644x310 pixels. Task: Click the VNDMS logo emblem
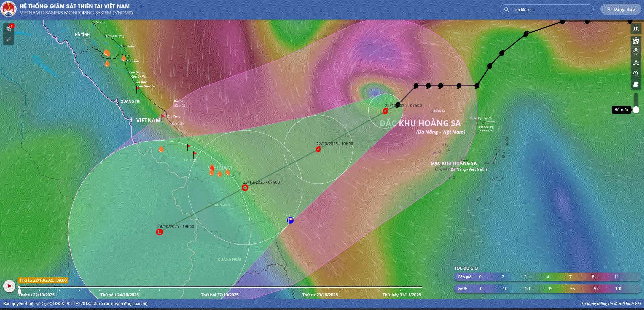8,9
